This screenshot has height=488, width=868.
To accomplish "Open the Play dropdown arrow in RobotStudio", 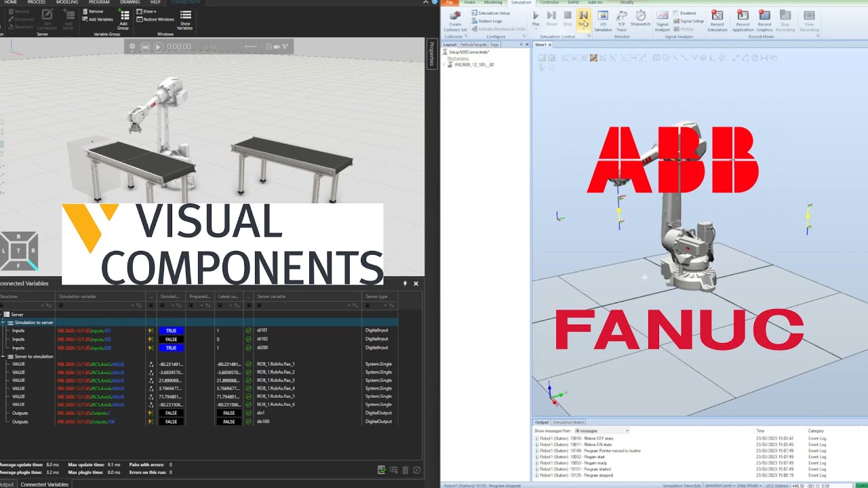I will pos(536,30).
